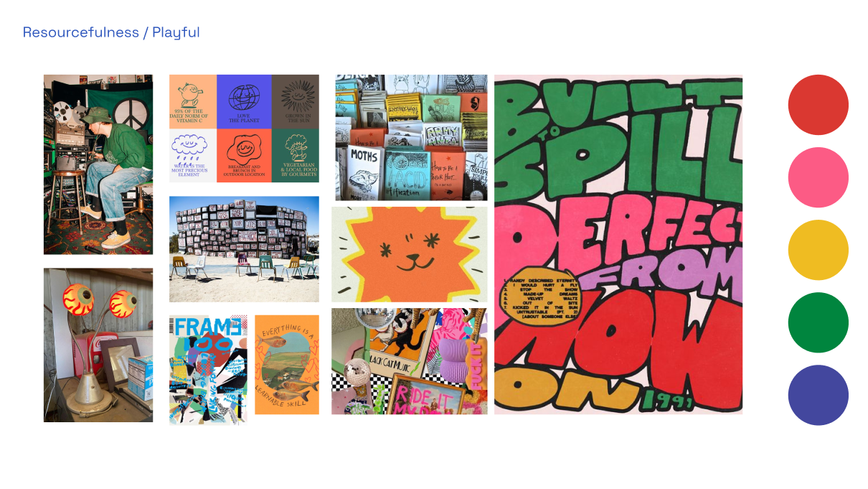Open the TV wall with chairs photo

tap(244, 249)
